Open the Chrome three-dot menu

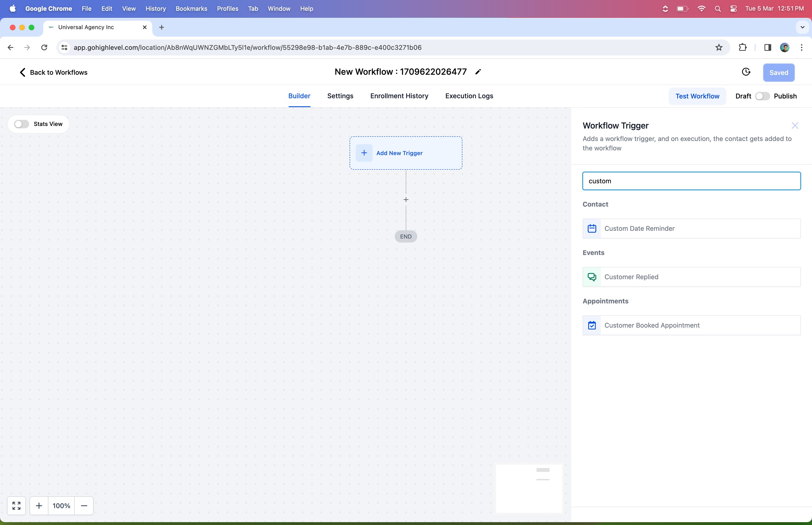(801, 47)
